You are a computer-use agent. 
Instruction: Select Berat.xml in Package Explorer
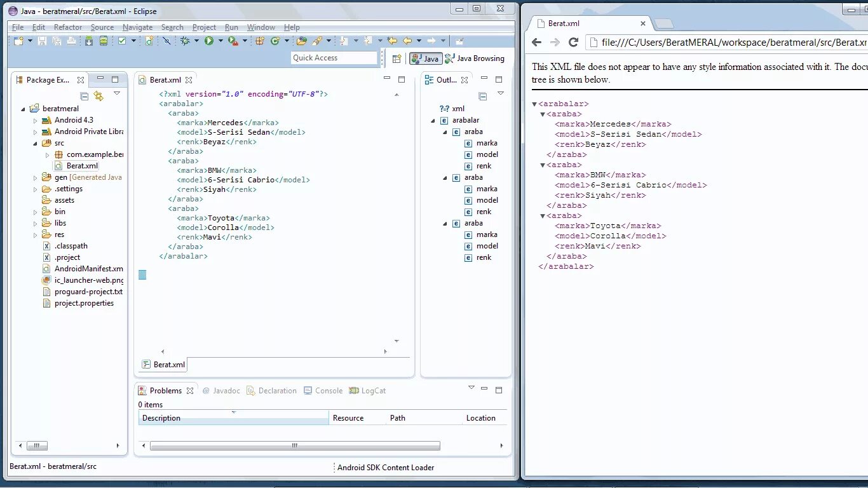click(76, 166)
